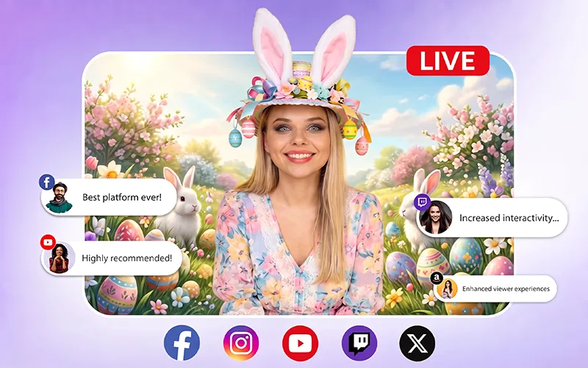Open the X icon in the bottom row
This screenshot has height=368, width=588.
coord(417,343)
